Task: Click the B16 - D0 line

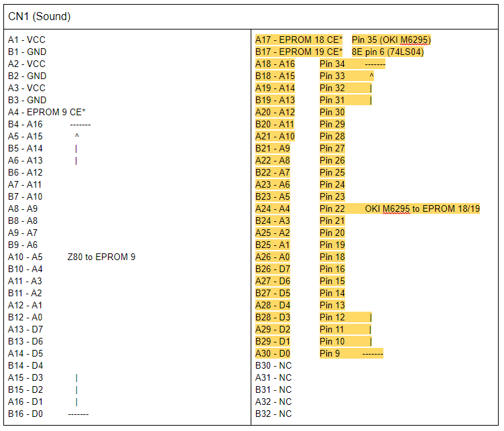Action: [x=25, y=414]
